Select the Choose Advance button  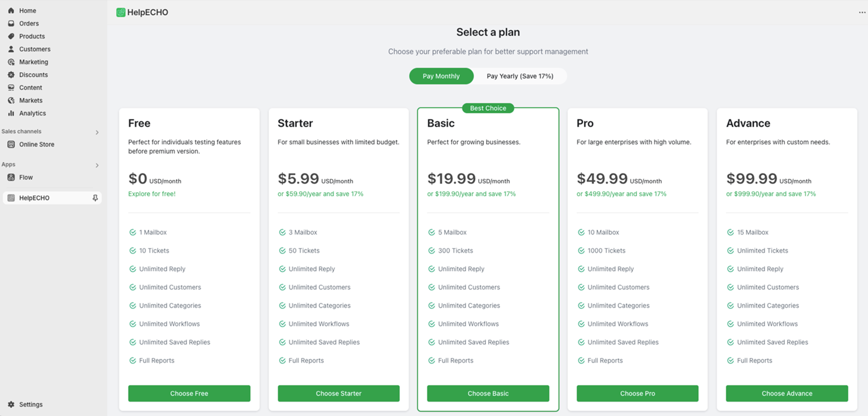787,394
